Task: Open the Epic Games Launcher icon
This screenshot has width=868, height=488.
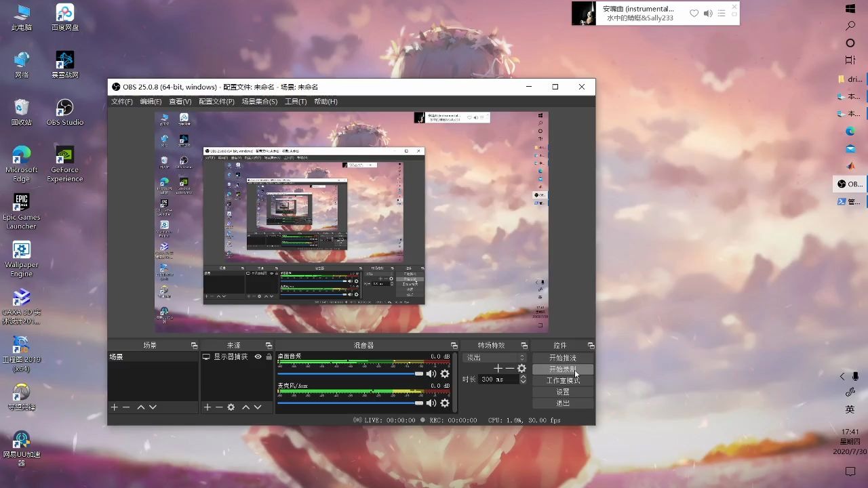Action: pyautogui.click(x=22, y=211)
